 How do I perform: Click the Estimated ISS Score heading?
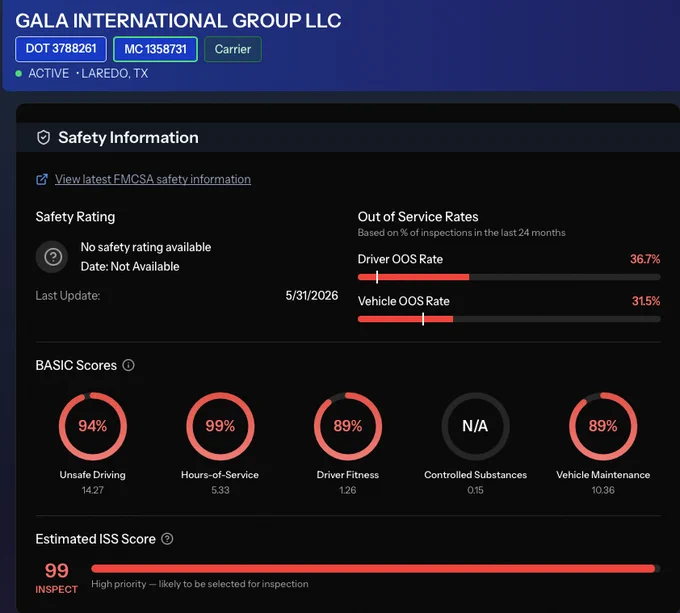click(x=95, y=539)
